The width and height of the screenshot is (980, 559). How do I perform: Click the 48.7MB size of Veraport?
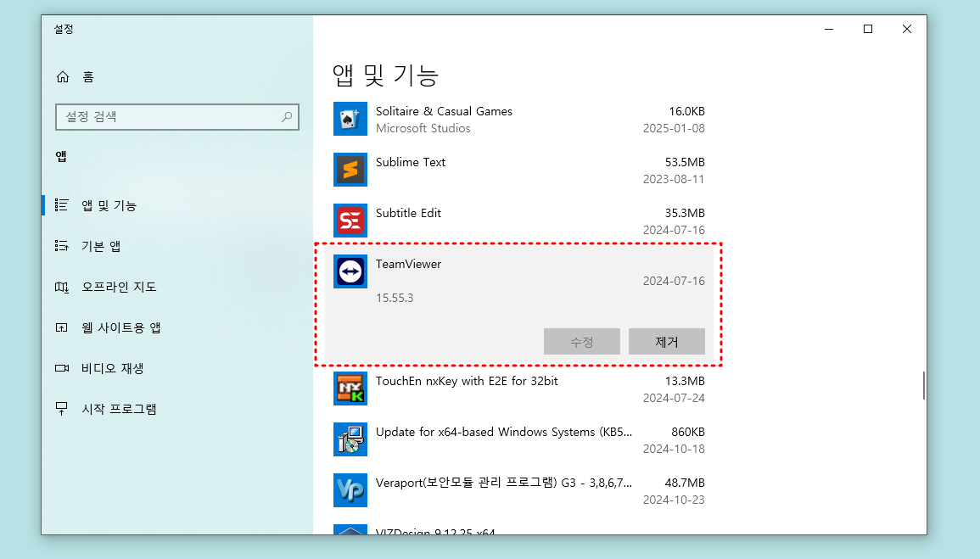(x=685, y=483)
